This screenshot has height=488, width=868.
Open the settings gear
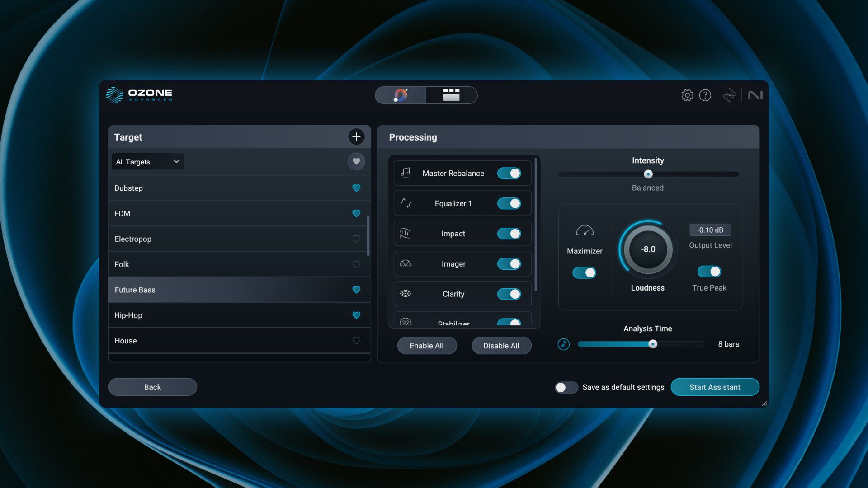click(x=687, y=95)
